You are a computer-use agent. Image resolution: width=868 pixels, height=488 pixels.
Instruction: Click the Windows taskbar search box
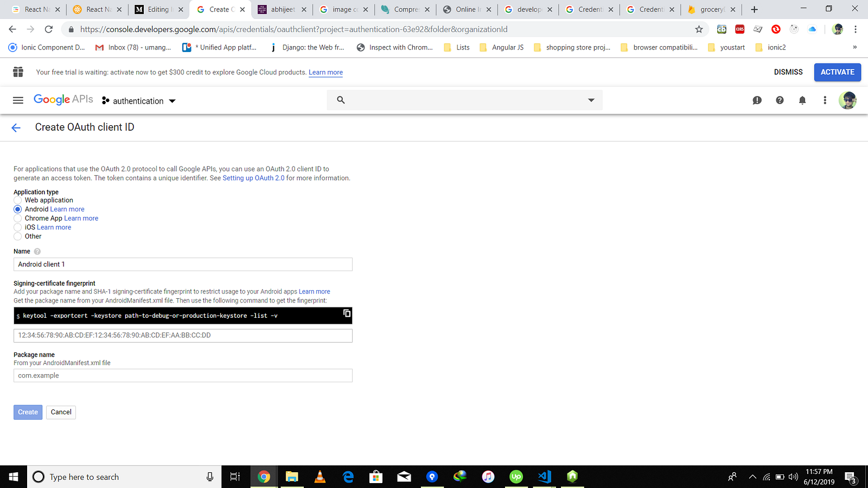(124, 477)
